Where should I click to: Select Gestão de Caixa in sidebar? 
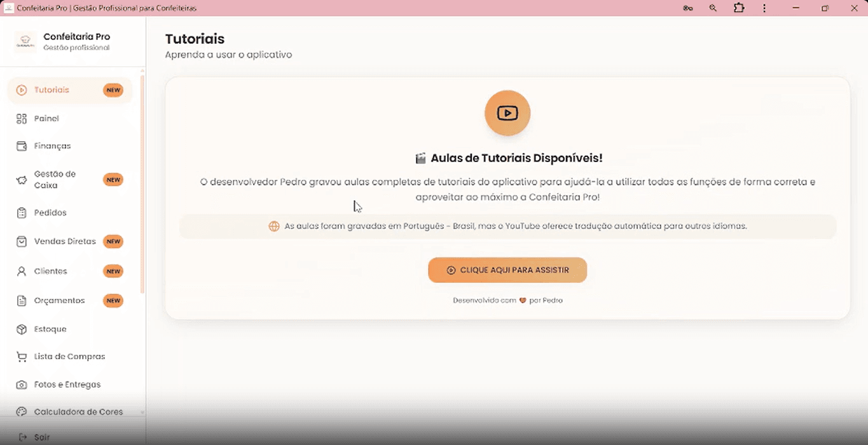pos(70,180)
